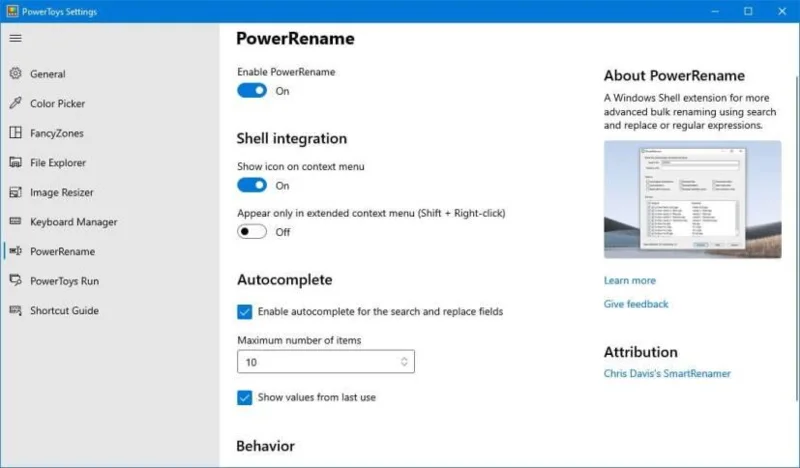Click the Keyboard Manager keyboard icon

click(15, 221)
